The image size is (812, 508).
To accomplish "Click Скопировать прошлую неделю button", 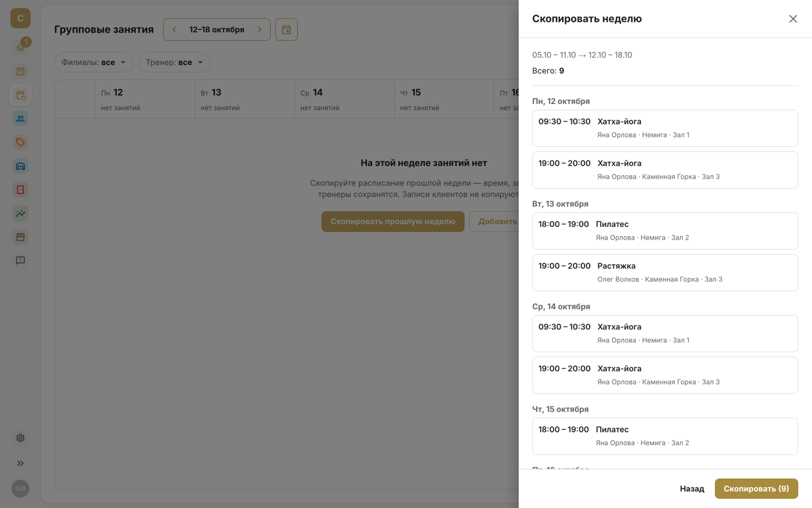I will click(393, 221).
